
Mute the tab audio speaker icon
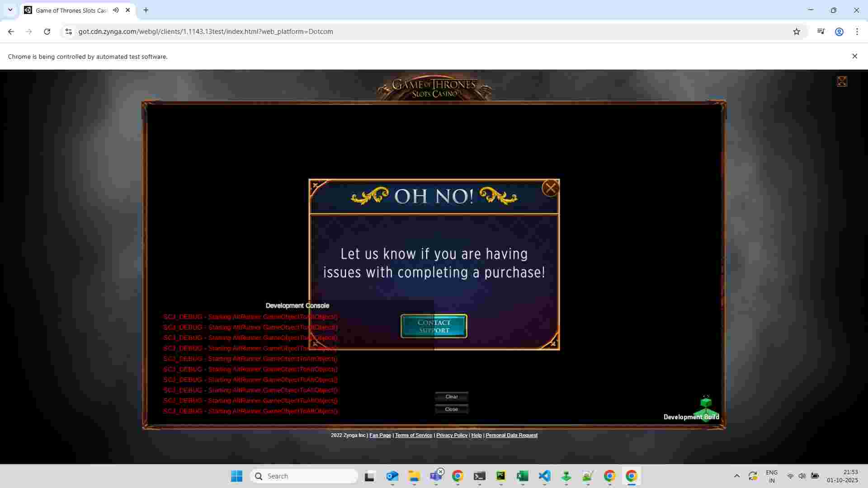[116, 10]
